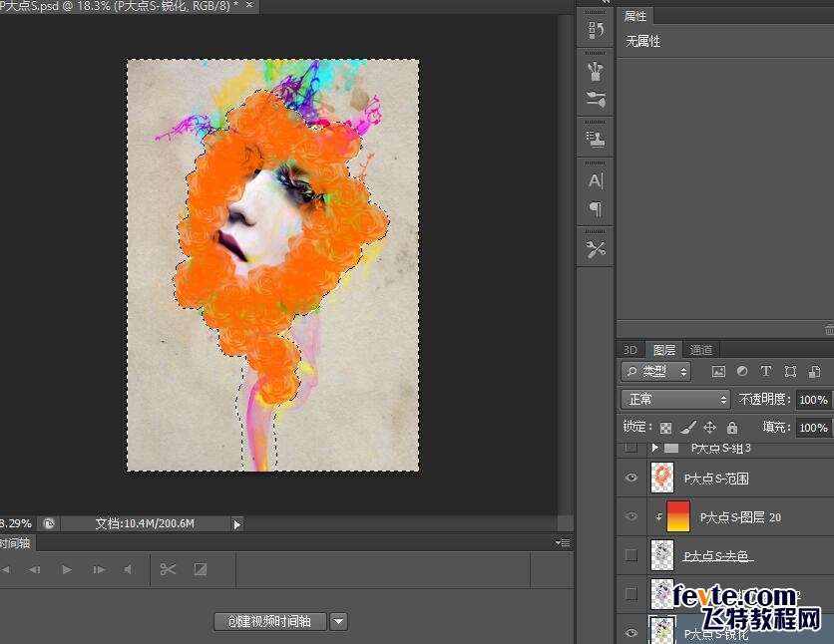Open the Tool Presets wrench icon
Screen dimensions: 834x644
coord(597,249)
